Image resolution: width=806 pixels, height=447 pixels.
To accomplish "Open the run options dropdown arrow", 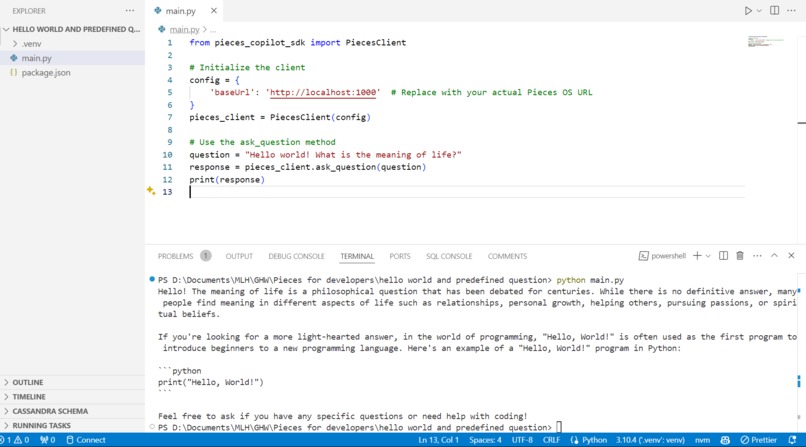I will (x=759, y=11).
